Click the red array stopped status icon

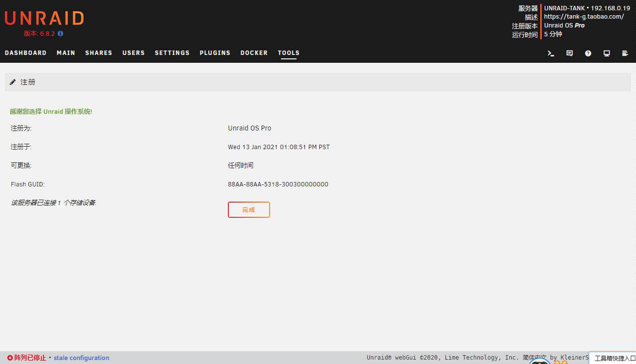[10, 358]
